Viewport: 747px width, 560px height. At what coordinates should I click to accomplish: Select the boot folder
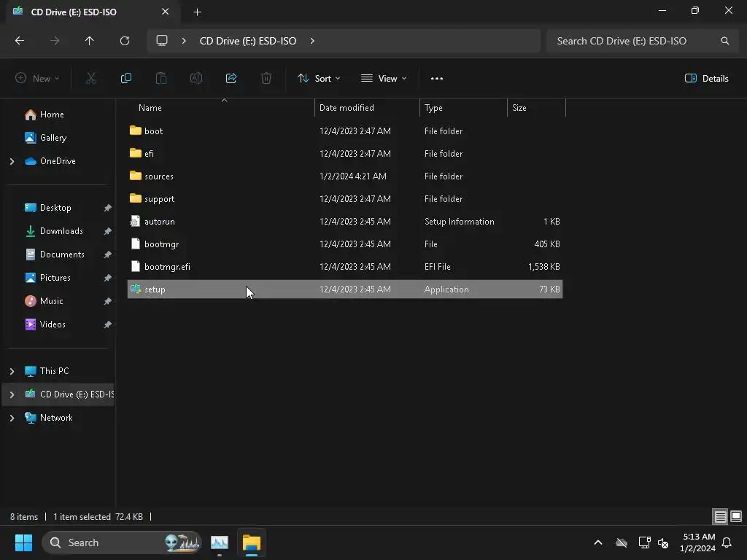(x=345, y=131)
